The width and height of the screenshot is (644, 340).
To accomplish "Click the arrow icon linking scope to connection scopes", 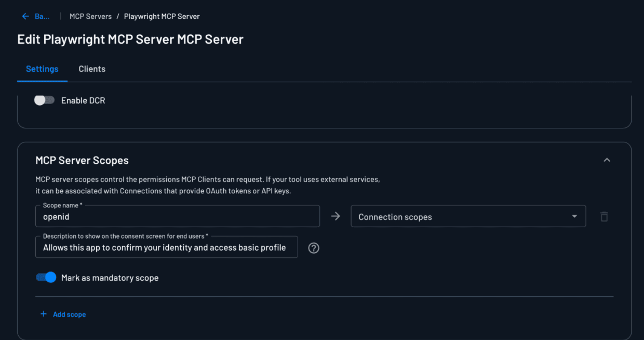I will [x=335, y=216].
